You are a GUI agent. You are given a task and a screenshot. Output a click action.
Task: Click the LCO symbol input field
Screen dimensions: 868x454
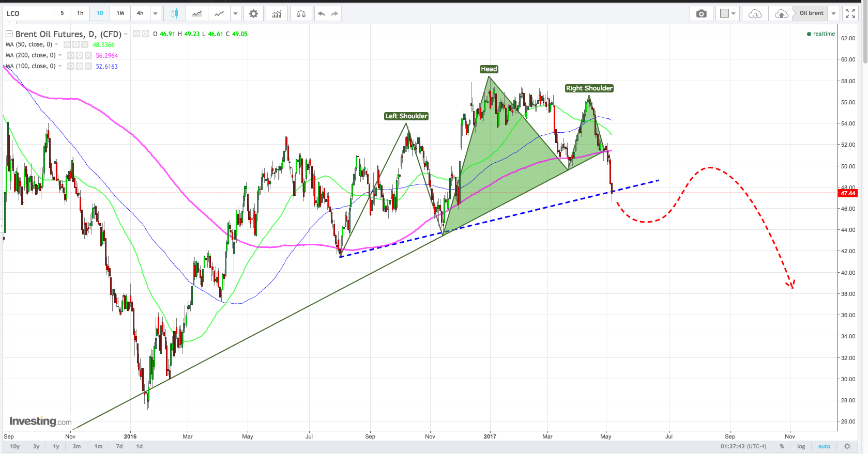tap(28, 13)
